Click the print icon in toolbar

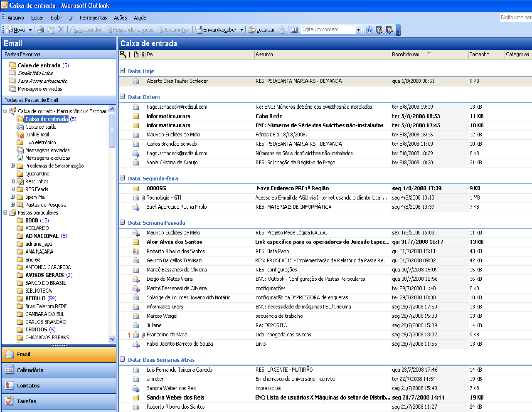point(41,30)
